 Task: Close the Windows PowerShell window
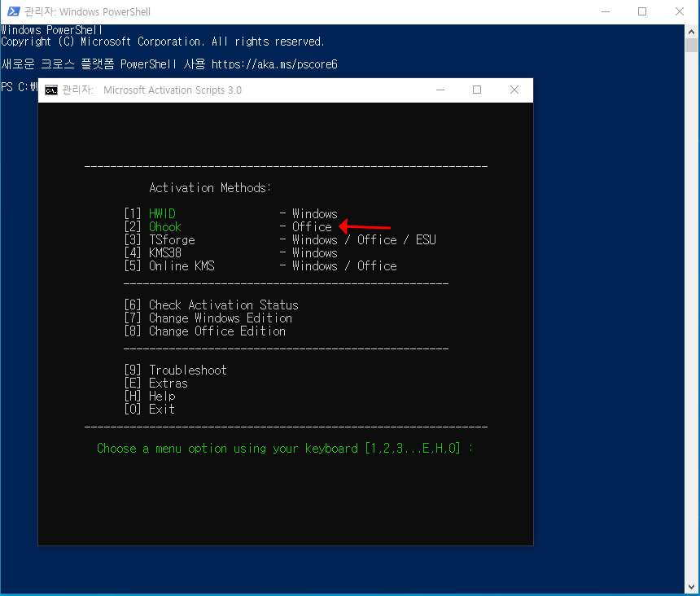point(680,11)
